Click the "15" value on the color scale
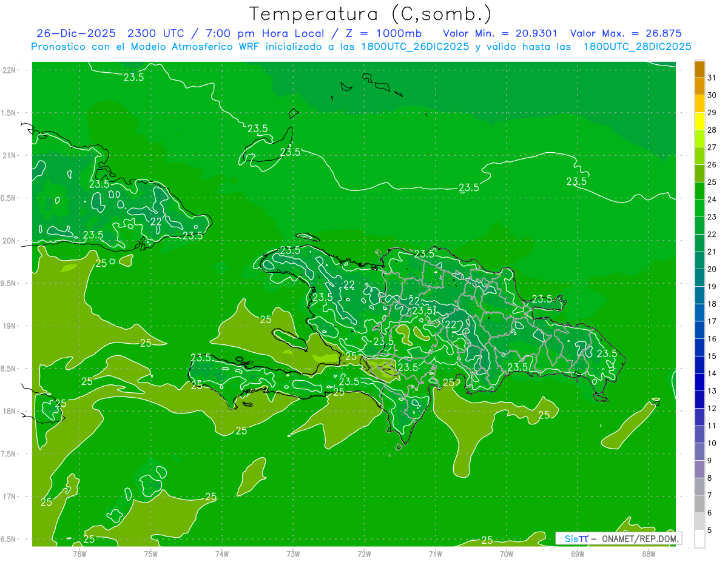Image resolution: width=728 pixels, height=562 pixels. 712,356
